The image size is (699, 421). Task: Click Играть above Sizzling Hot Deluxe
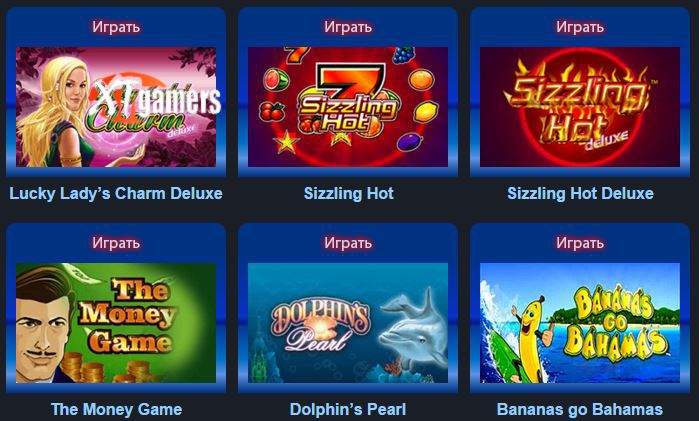coord(580,27)
